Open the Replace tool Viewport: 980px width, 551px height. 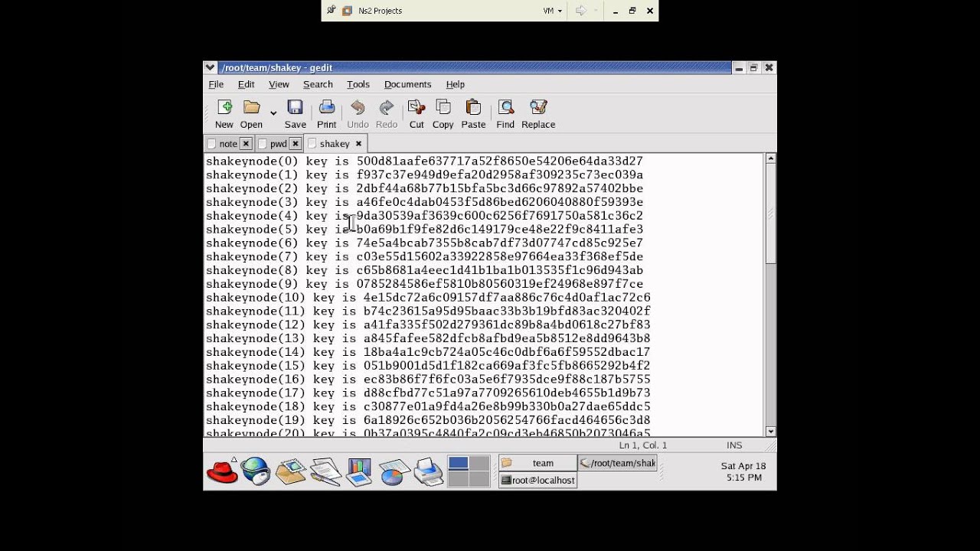coord(538,113)
